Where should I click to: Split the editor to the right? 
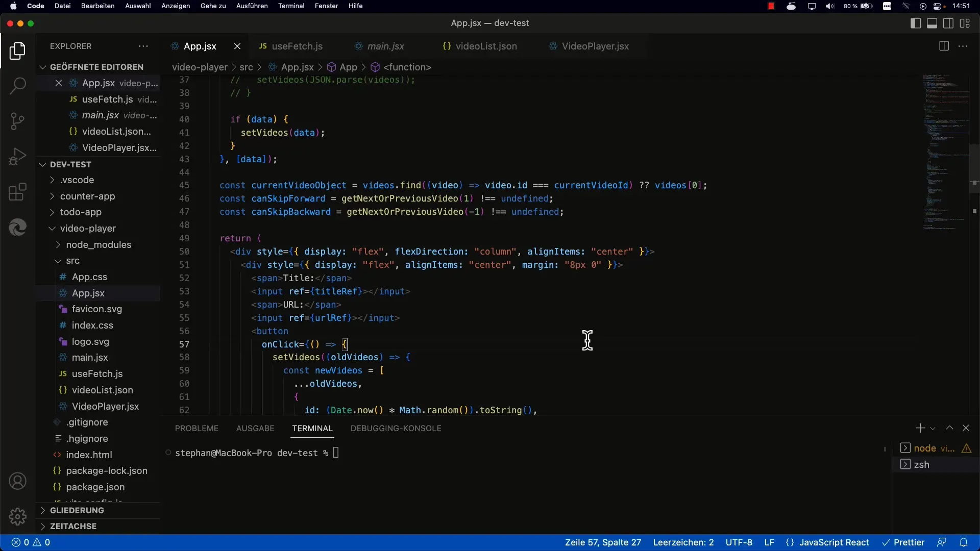(x=944, y=46)
